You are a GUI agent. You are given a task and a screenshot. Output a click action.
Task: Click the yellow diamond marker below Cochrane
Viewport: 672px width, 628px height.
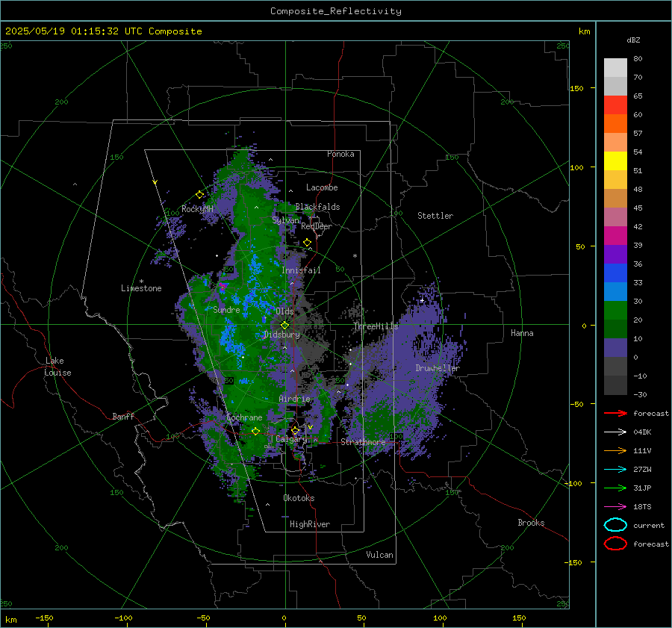point(256,431)
